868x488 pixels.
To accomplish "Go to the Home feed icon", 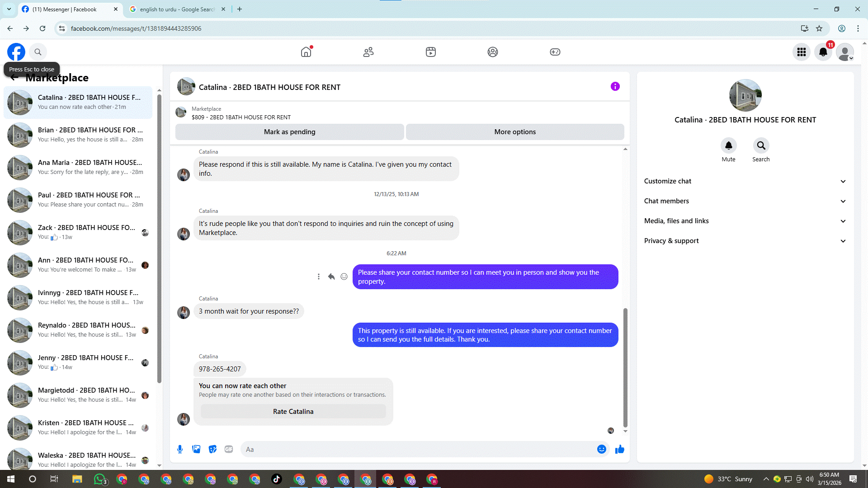I will (306, 52).
